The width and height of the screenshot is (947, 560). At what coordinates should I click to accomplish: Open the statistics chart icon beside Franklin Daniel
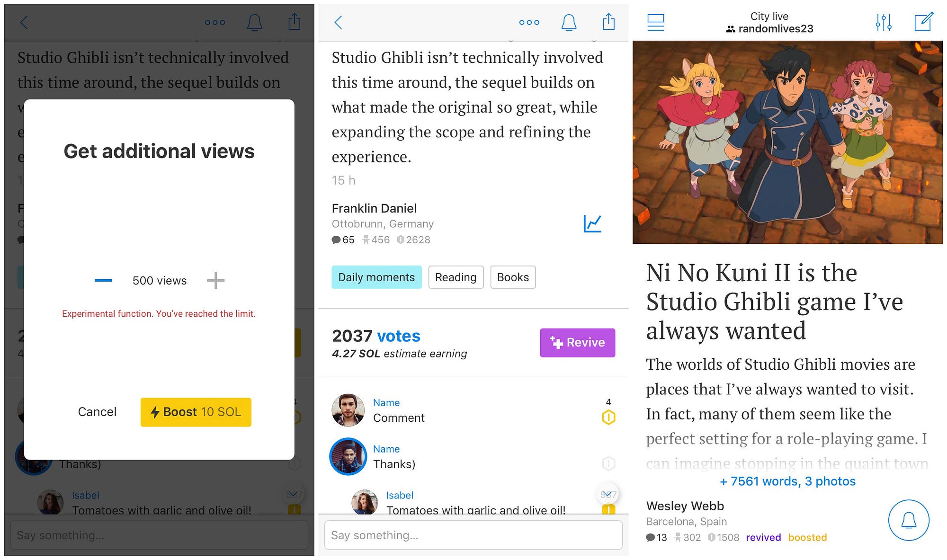click(592, 223)
